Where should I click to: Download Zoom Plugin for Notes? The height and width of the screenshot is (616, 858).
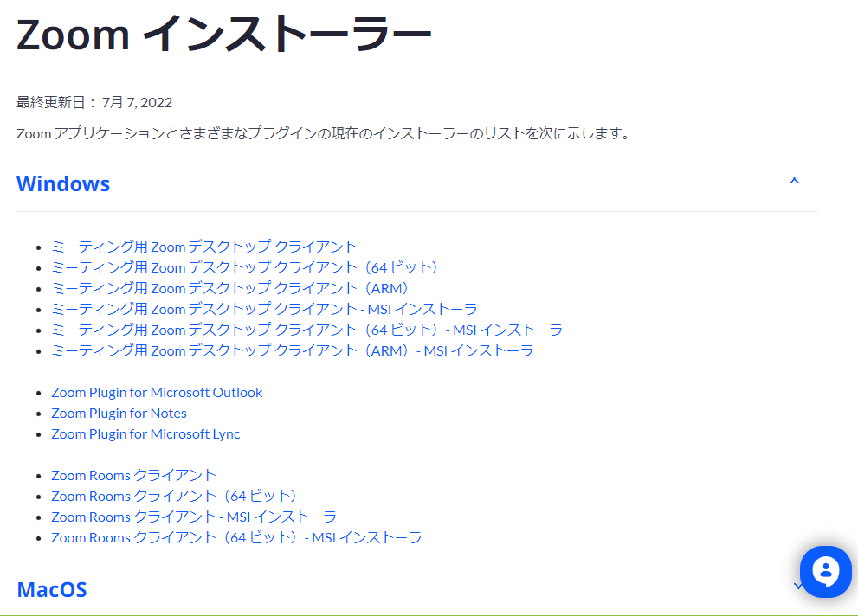[119, 413]
